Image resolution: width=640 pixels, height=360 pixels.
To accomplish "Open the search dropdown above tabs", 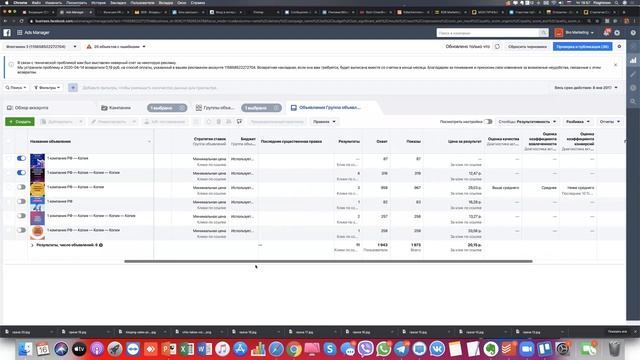I will click(x=16, y=87).
